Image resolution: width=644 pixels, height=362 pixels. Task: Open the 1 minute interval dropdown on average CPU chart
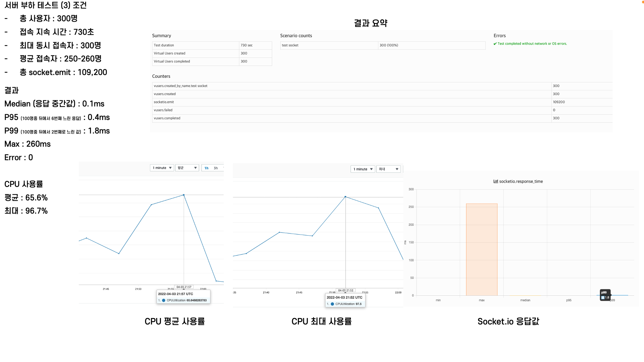pyautogui.click(x=162, y=167)
